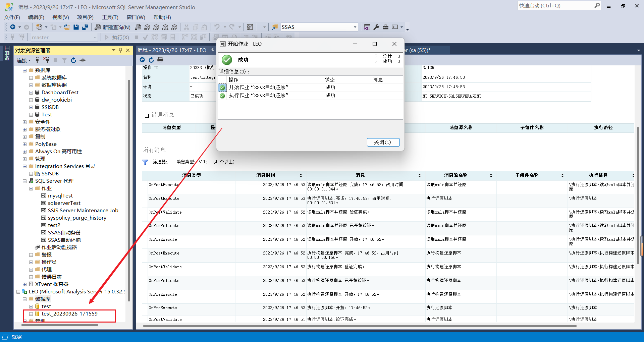Viewport: 644px width, 342px height.
Task: Open the 工具(T) menu
Action: point(110,17)
